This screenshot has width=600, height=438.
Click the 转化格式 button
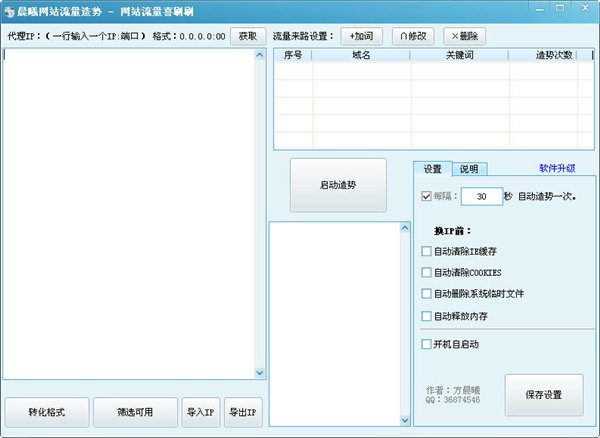pyautogui.click(x=47, y=412)
